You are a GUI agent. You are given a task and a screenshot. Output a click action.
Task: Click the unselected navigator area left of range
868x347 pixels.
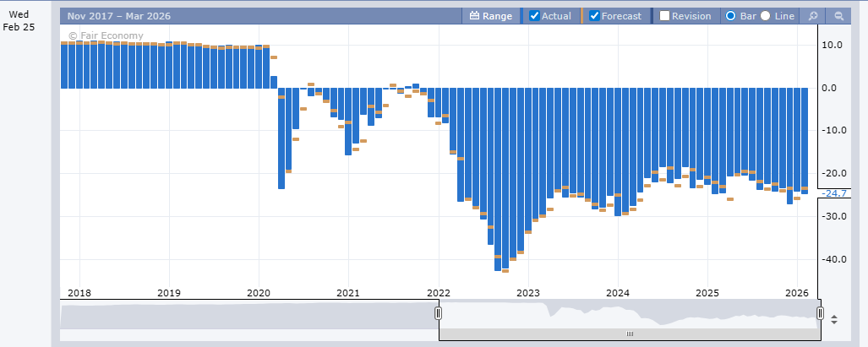245,317
